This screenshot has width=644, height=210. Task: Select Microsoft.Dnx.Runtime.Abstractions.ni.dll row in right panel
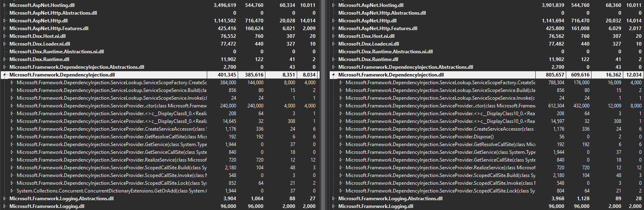pos(385,52)
